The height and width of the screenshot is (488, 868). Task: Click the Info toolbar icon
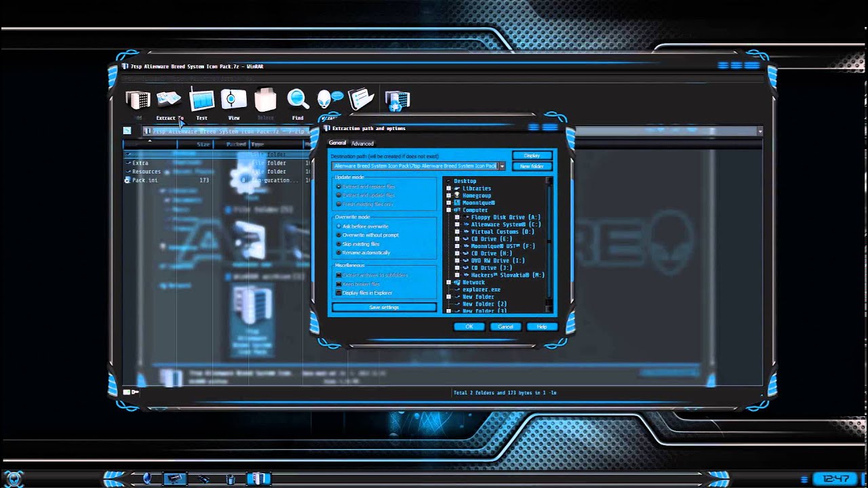coord(361,98)
